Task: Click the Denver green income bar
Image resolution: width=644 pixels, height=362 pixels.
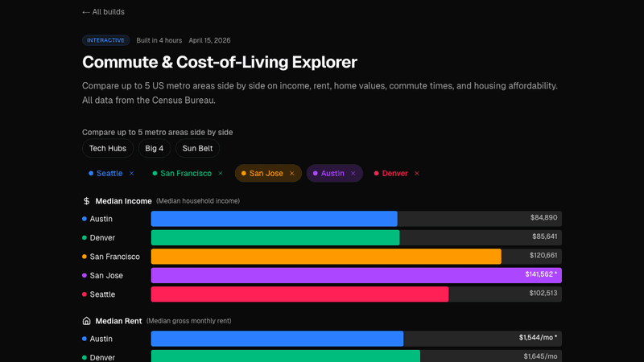Action: click(275, 237)
